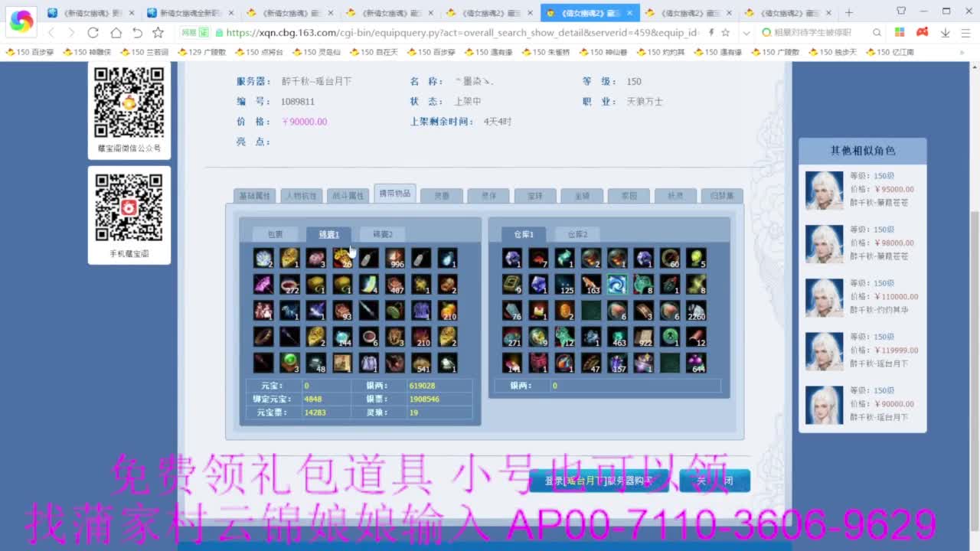The image size is (980, 551).
Task: Select warehouse purple item count 644
Action: pyautogui.click(x=696, y=363)
